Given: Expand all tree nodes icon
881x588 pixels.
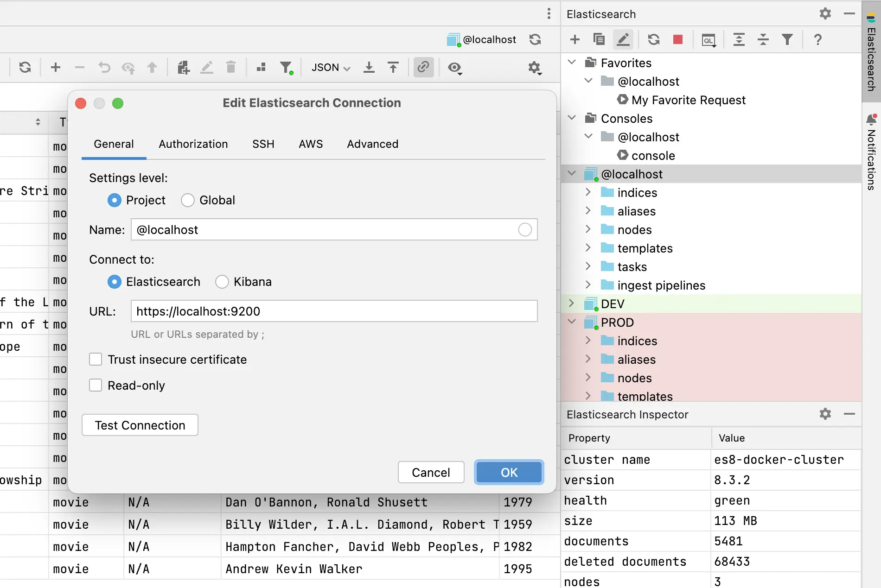Looking at the screenshot, I should coord(739,40).
